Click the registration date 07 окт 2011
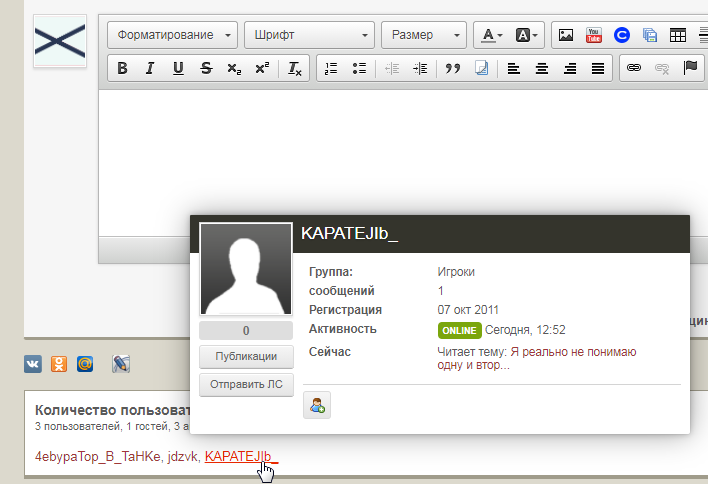The image size is (708, 484). [x=468, y=310]
